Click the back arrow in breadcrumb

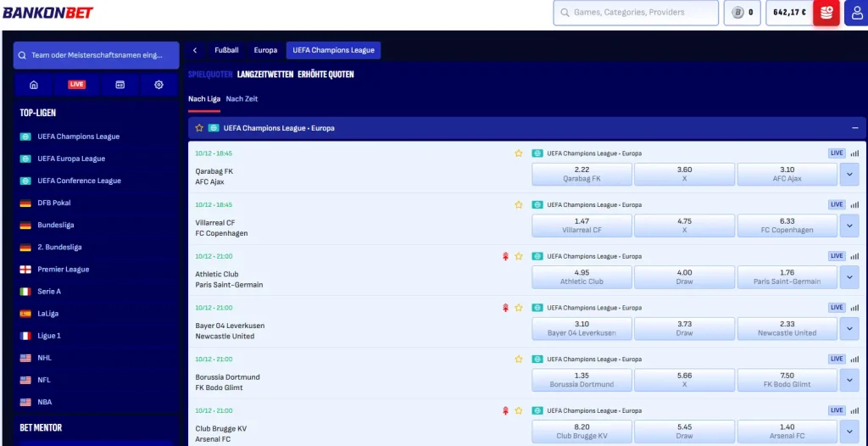pos(195,50)
